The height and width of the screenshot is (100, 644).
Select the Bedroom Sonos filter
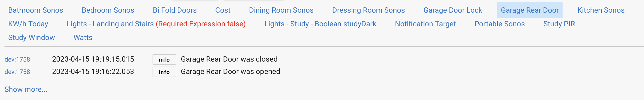pyautogui.click(x=108, y=10)
